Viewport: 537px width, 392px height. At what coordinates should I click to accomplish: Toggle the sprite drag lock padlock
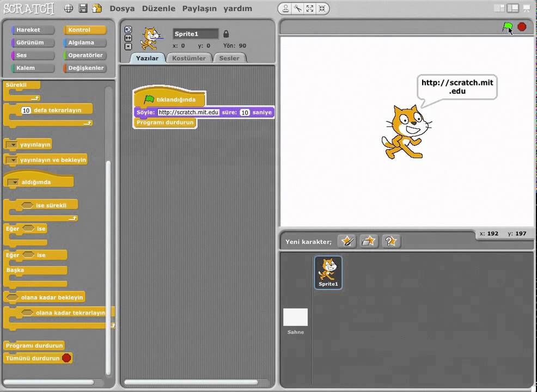point(225,34)
